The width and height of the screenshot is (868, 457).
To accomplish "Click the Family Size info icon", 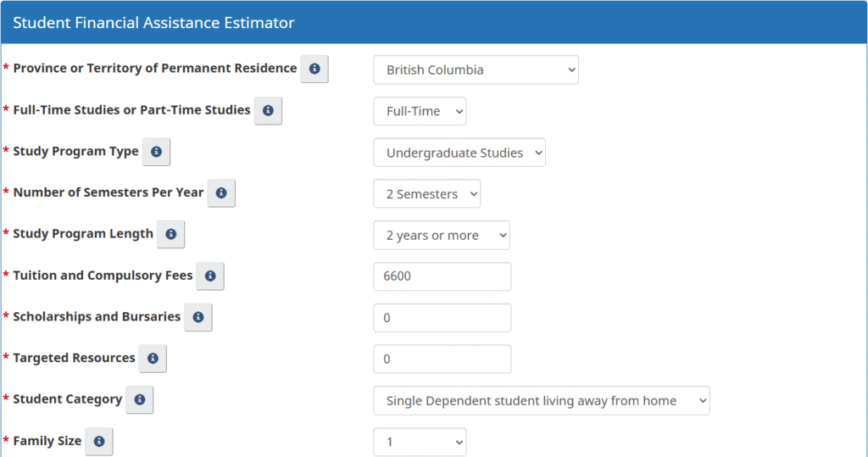I will (99, 441).
